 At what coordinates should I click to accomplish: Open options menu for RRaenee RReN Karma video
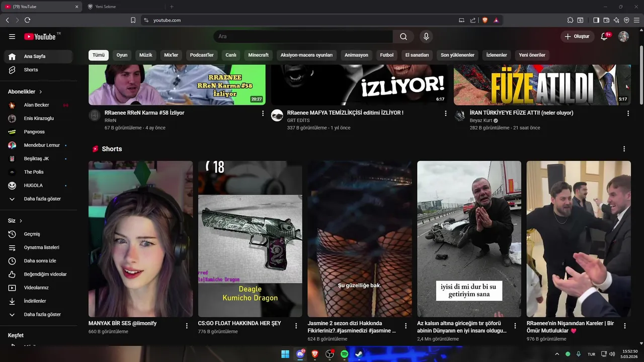[263, 114]
